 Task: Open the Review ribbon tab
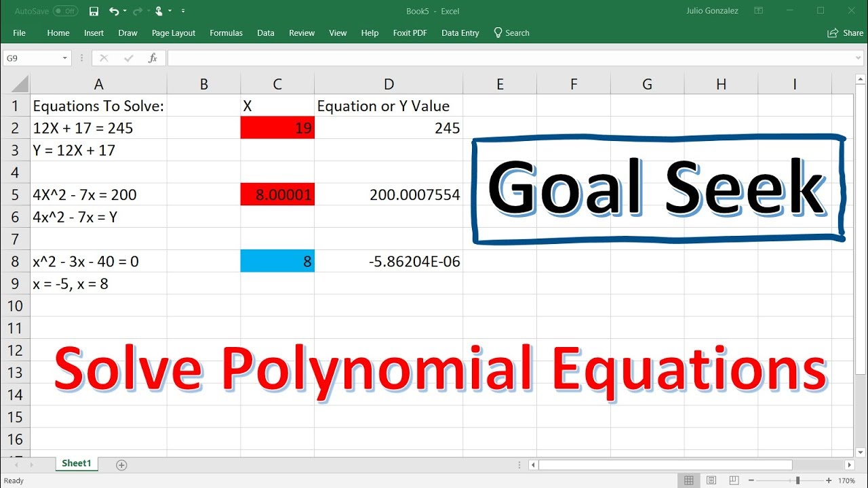[302, 33]
